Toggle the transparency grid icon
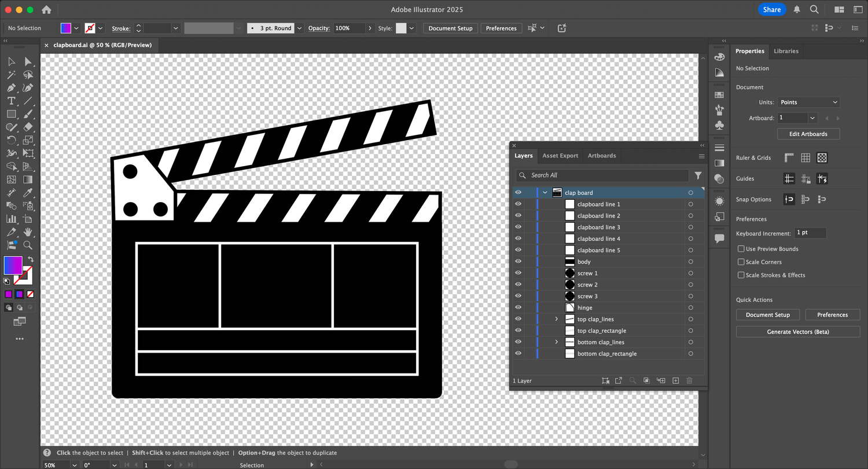The image size is (868, 469). click(822, 157)
